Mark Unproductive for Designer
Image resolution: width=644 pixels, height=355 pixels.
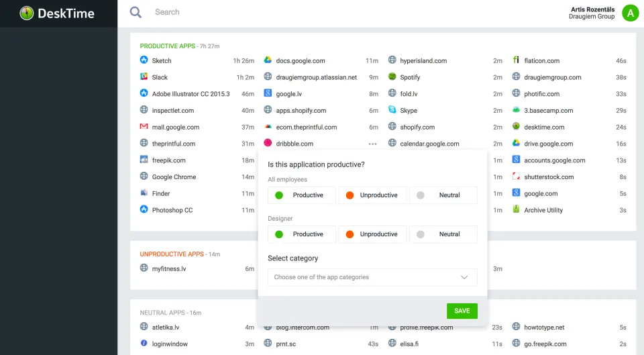372,234
